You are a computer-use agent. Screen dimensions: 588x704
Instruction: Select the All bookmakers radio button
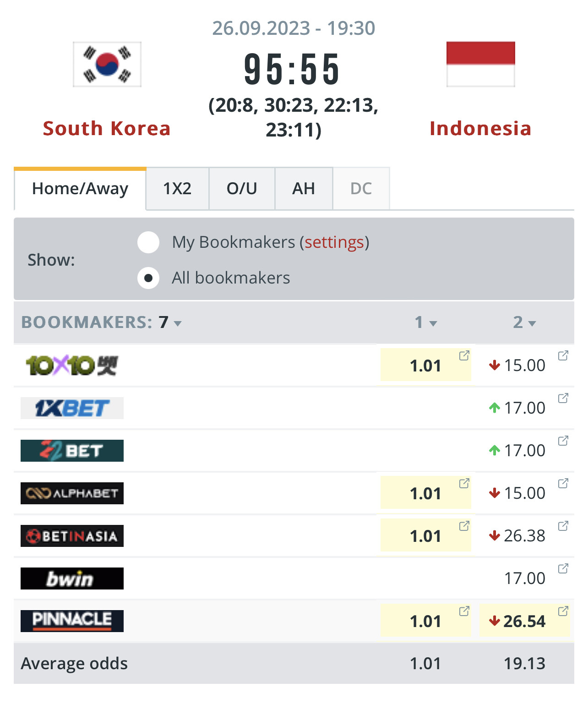pyautogui.click(x=148, y=278)
